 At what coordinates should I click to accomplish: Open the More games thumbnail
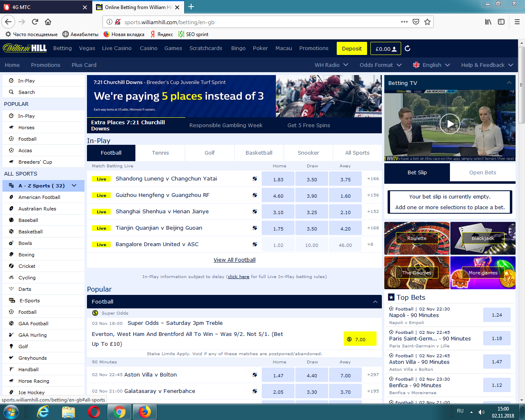point(483,273)
